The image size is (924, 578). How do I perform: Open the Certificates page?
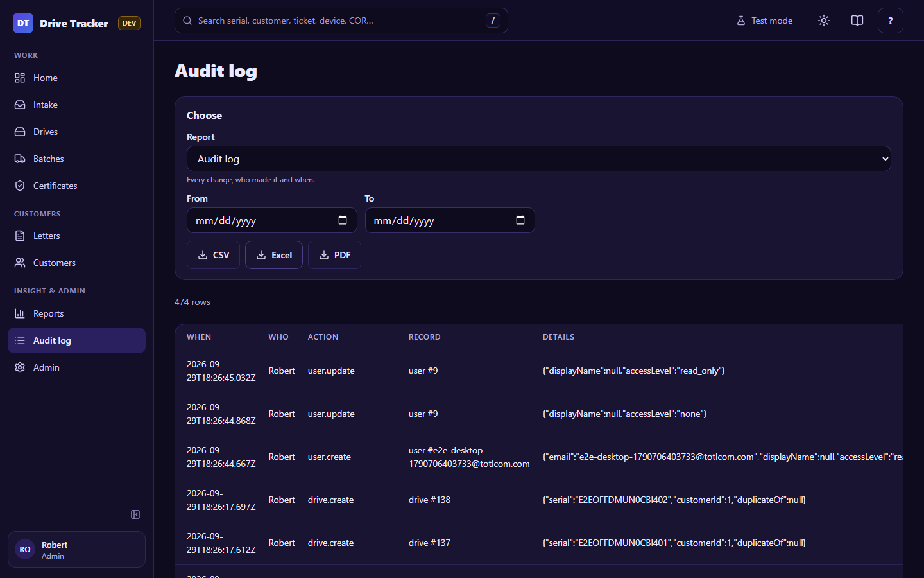coord(76,186)
